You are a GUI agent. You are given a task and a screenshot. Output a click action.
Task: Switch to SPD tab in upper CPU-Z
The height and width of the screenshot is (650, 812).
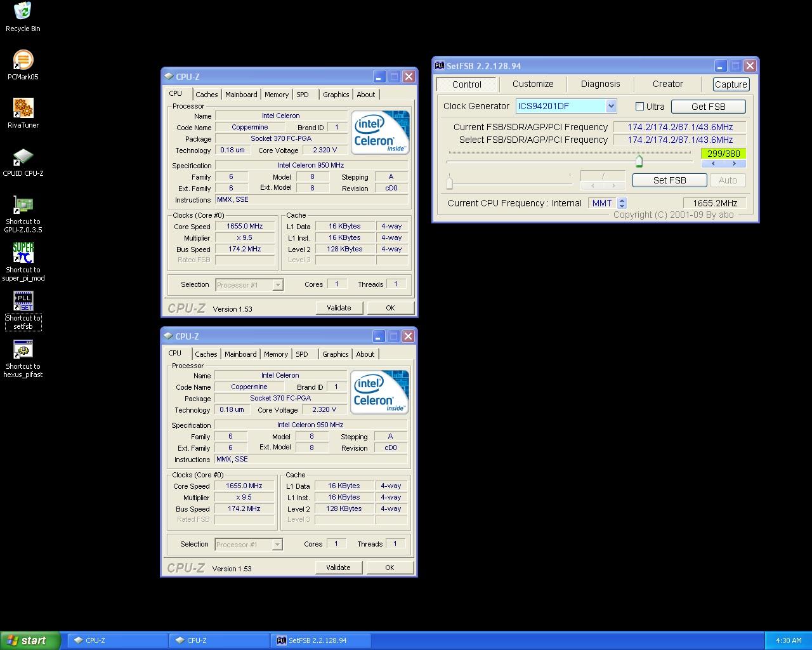pyautogui.click(x=303, y=95)
